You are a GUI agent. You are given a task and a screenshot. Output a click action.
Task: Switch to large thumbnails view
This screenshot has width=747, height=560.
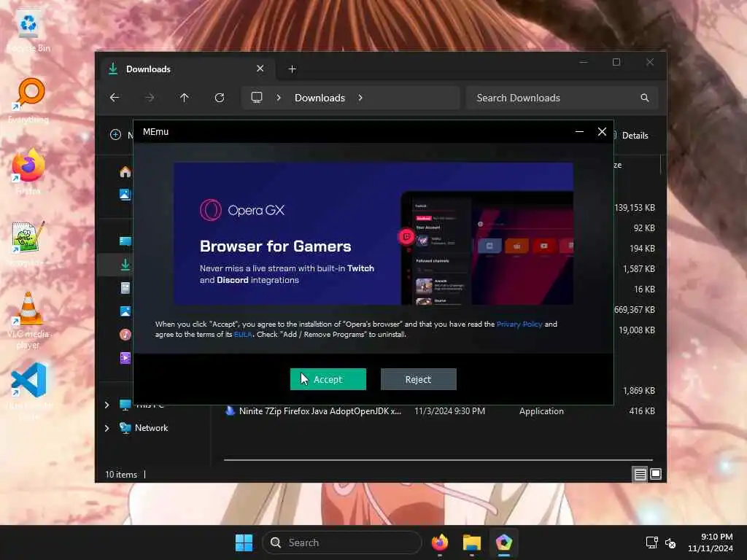(656, 474)
